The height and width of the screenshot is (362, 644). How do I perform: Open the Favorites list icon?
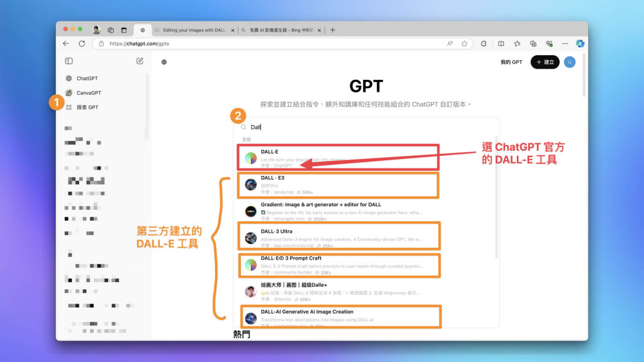pos(517,43)
